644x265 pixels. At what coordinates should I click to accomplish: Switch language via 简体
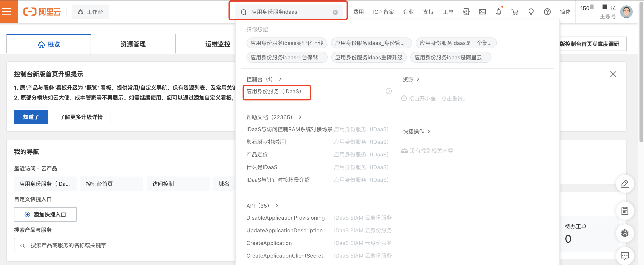coord(565,12)
